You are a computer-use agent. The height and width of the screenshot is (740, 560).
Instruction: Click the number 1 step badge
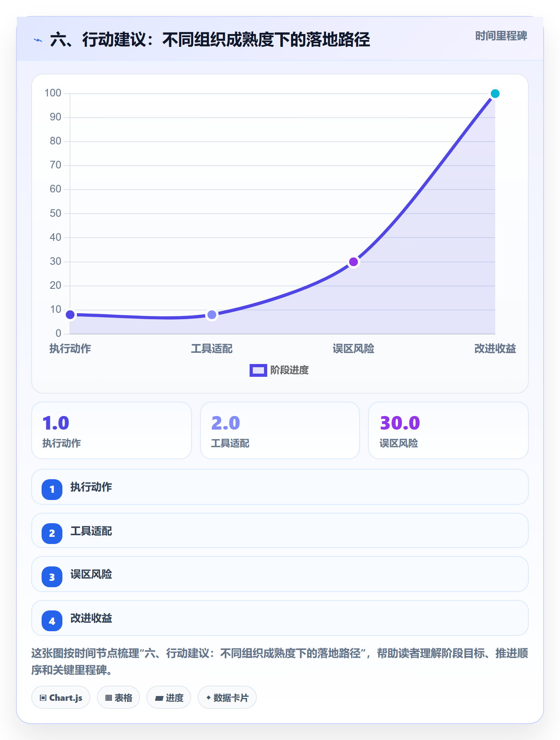pos(52,489)
